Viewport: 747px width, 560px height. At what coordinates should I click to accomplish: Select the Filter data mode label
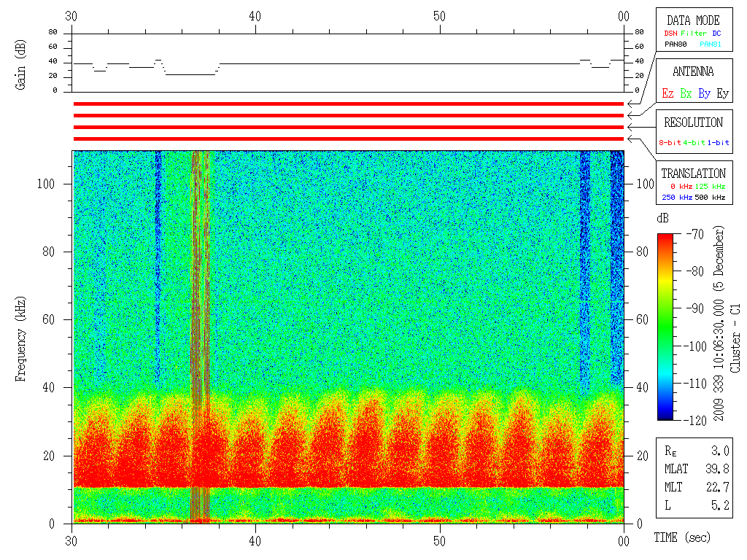pyautogui.click(x=694, y=33)
